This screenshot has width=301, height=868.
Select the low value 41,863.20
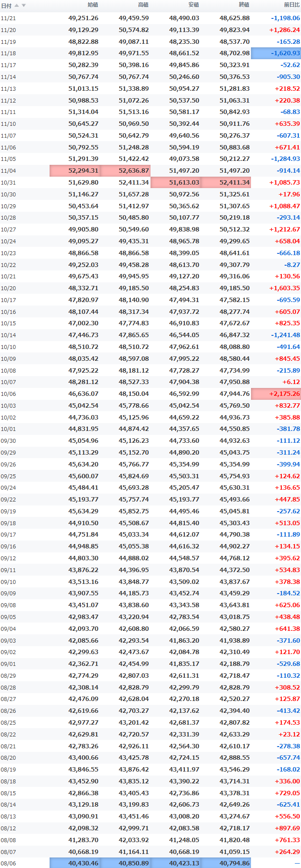184,641
